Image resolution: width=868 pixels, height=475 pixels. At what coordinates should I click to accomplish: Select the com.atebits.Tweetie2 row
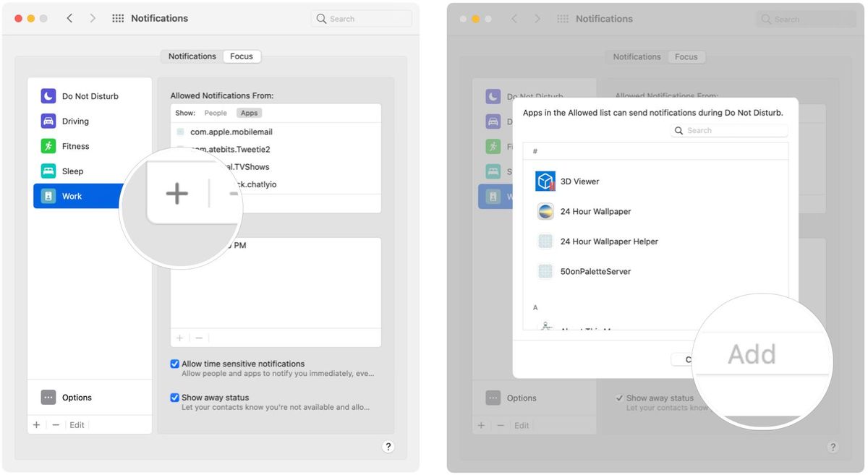(x=276, y=150)
